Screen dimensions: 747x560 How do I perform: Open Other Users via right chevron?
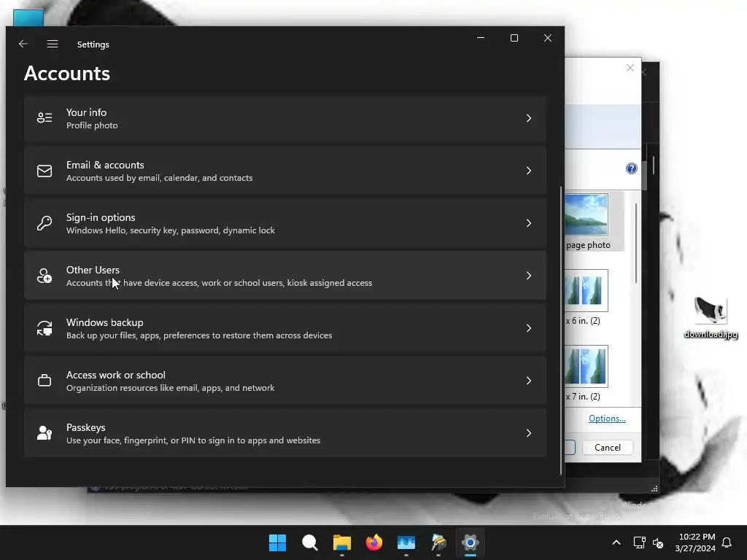pos(528,276)
